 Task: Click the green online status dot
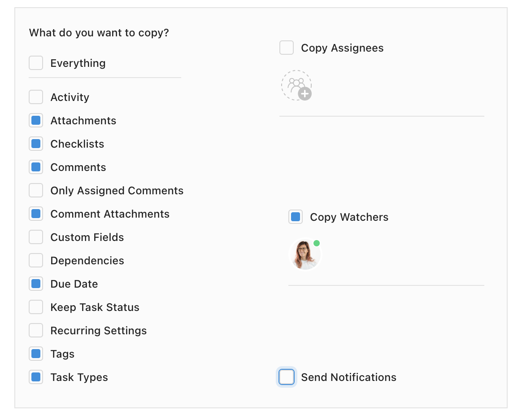click(x=317, y=243)
